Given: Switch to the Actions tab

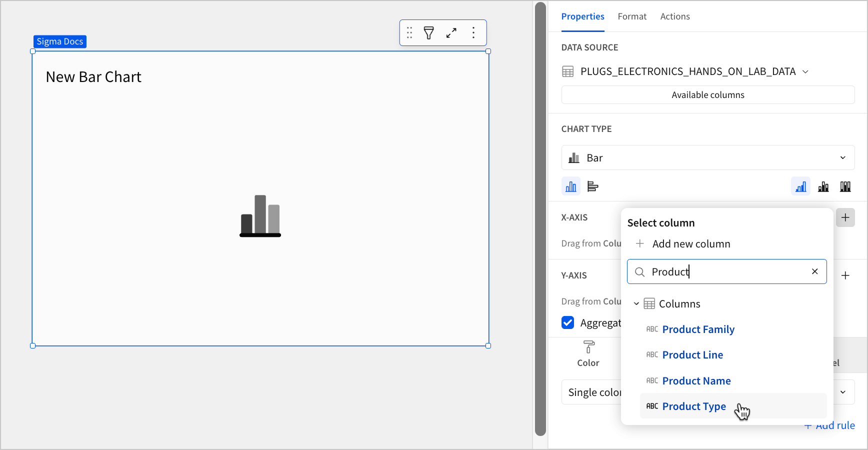Looking at the screenshot, I should (x=674, y=16).
